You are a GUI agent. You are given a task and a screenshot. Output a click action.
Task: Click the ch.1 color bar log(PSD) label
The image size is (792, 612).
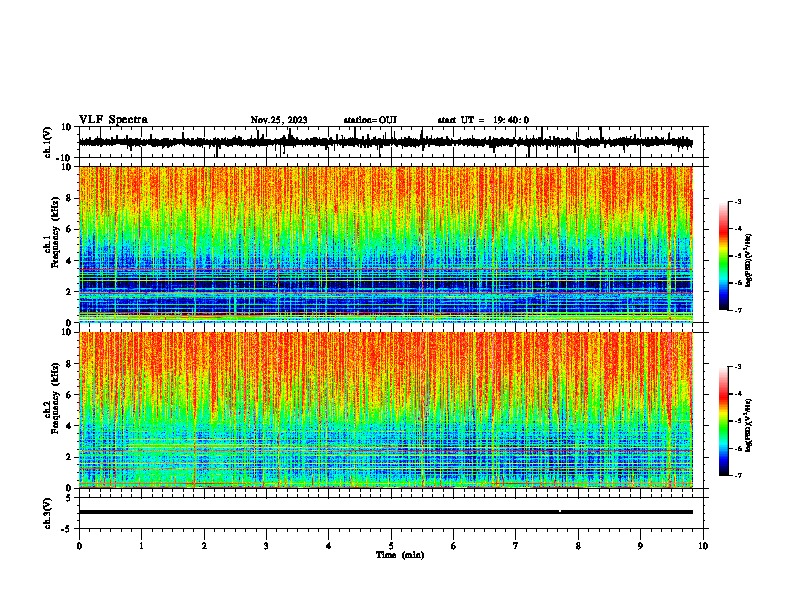748,260
